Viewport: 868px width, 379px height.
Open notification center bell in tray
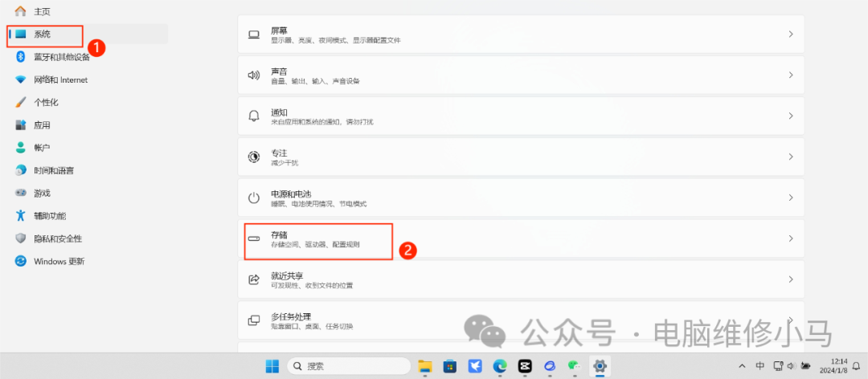click(x=857, y=365)
